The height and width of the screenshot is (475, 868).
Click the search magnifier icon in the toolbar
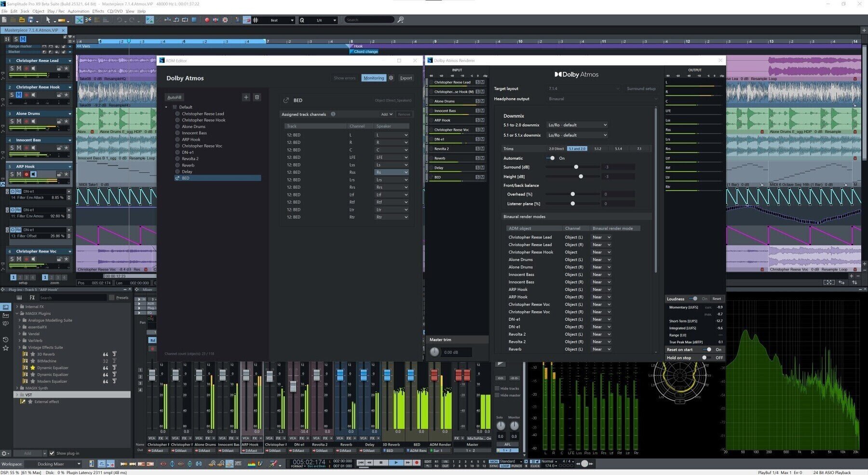coord(401,20)
